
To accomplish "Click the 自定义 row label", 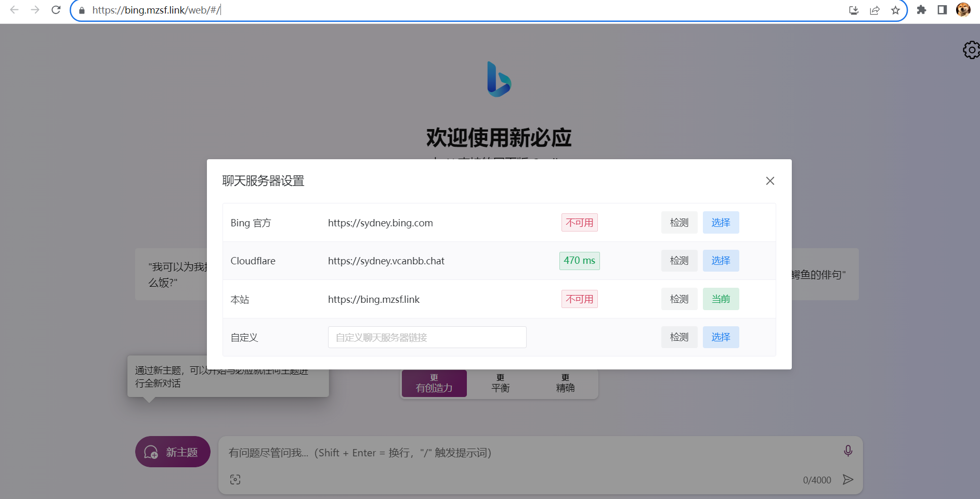I will click(x=244, y=337).
